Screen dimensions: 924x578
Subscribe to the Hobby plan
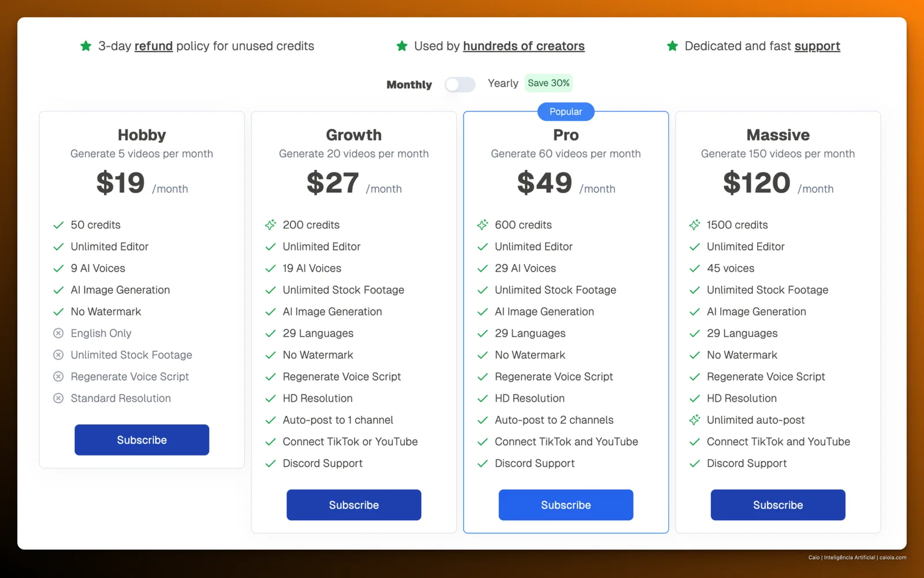(x=141, y=440)
